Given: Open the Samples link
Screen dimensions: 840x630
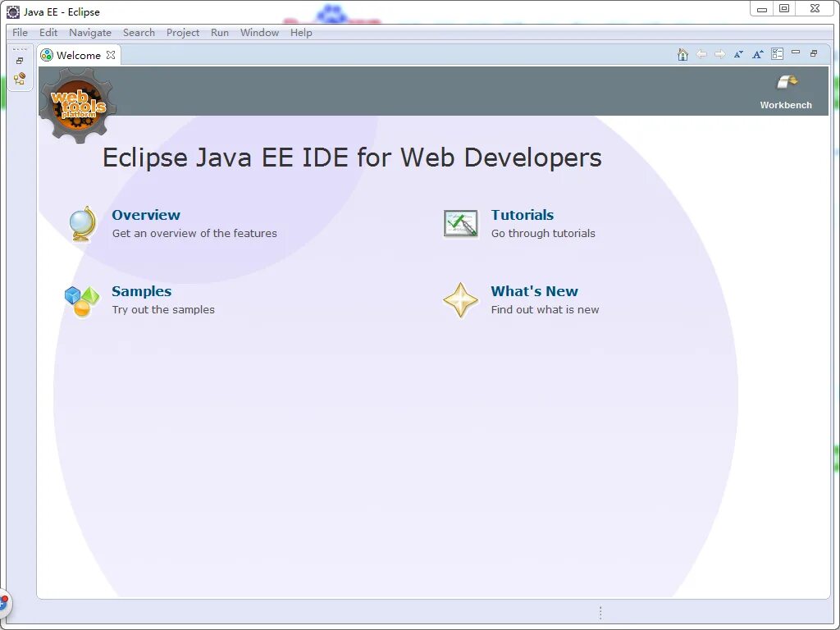Looking at the screenshot, I should [141, 291].
